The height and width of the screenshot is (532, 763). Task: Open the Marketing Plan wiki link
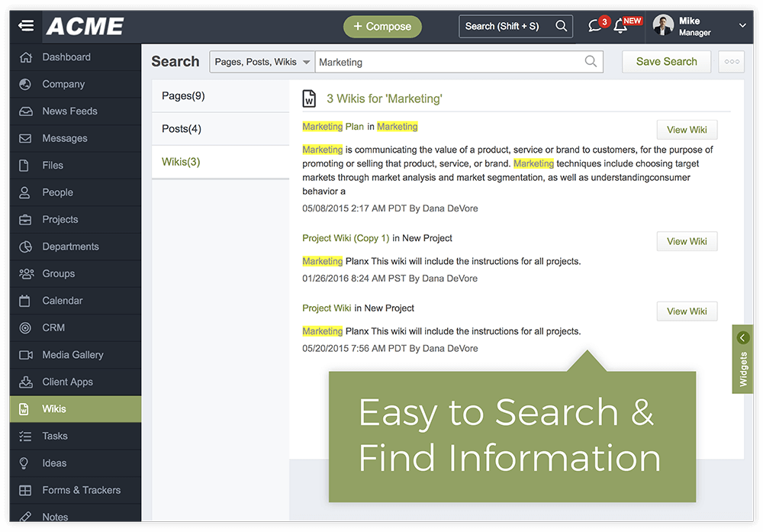[322, 127]
